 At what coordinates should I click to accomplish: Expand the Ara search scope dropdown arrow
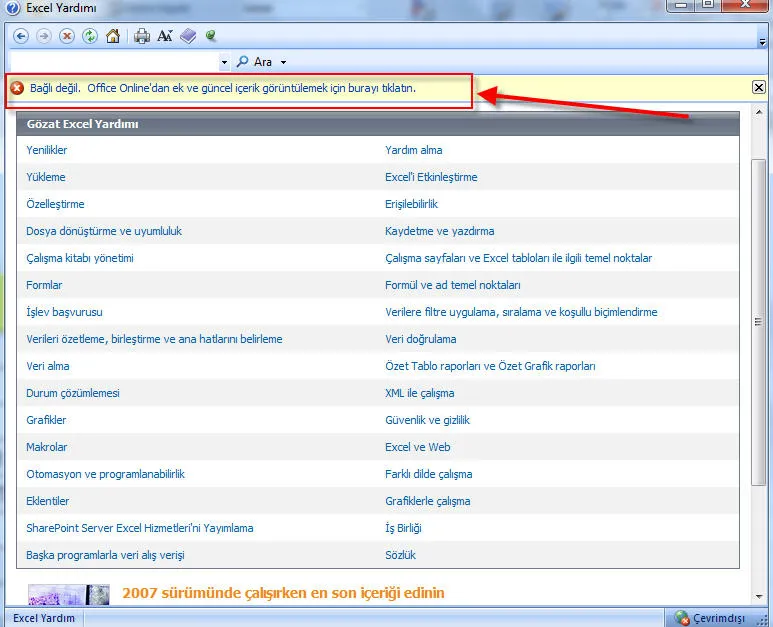[x=284, y=62]
